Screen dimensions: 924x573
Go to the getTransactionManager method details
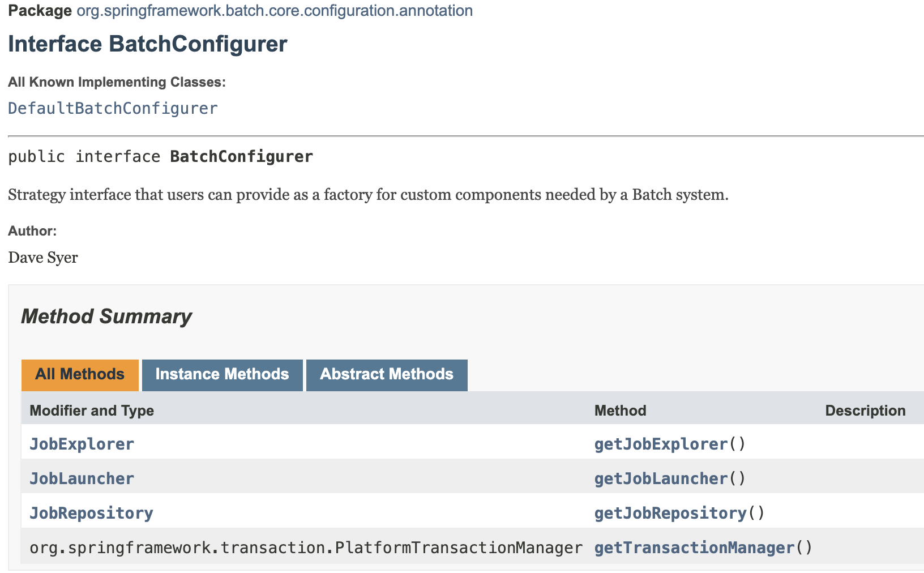coord(694,548)
